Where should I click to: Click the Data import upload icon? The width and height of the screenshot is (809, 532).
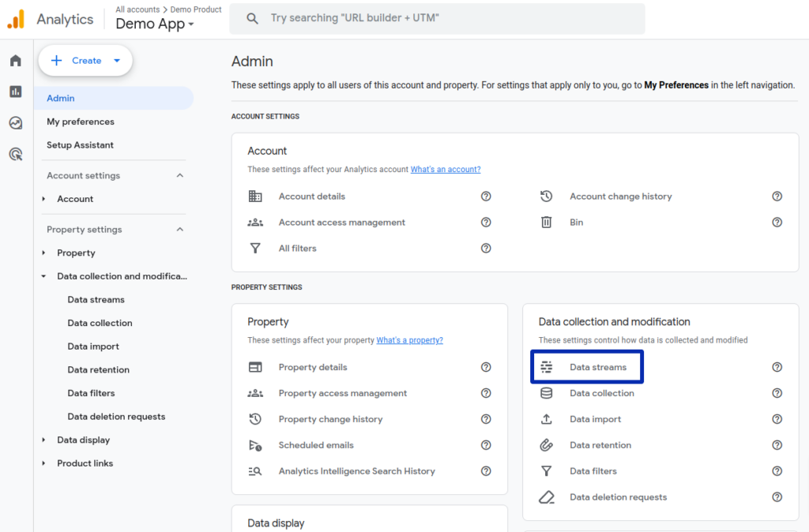click(x=547, y=419)
